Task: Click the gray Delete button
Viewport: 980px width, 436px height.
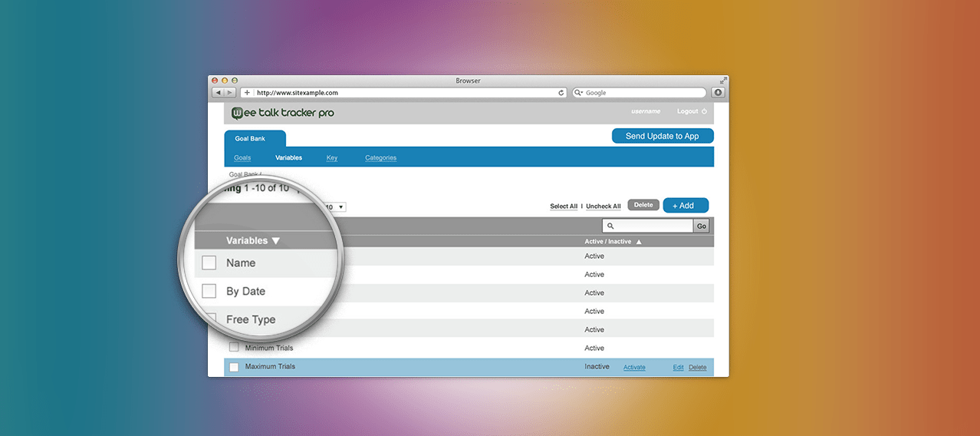Action: click(x=643, y=205)
